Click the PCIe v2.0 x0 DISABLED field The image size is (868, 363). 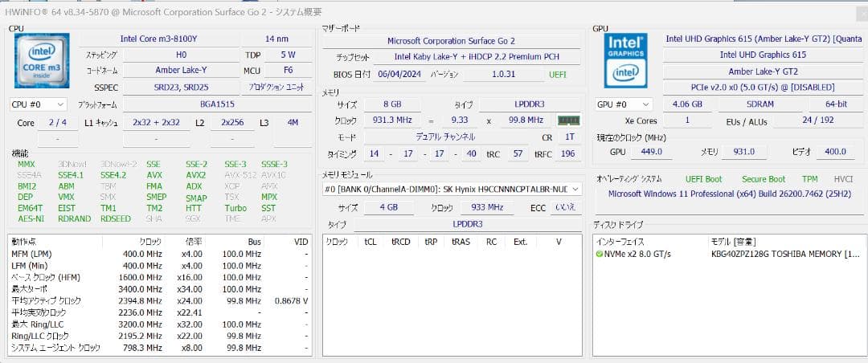[763, 88]
